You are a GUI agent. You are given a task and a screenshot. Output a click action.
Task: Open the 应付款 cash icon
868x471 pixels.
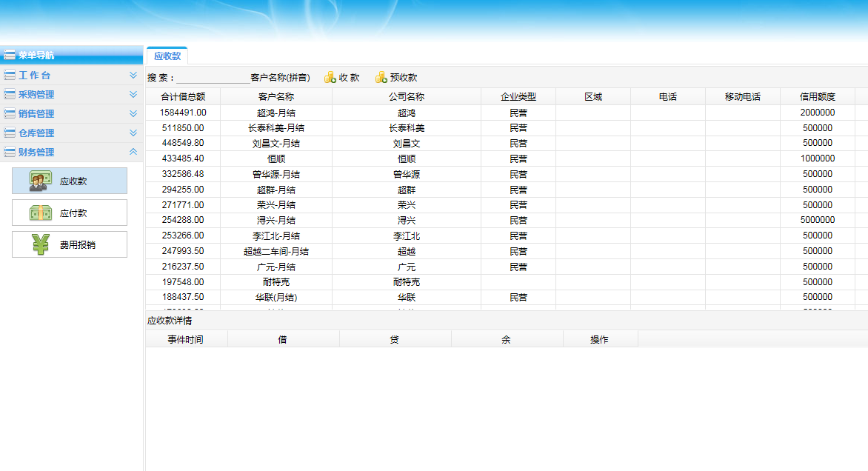41,213
